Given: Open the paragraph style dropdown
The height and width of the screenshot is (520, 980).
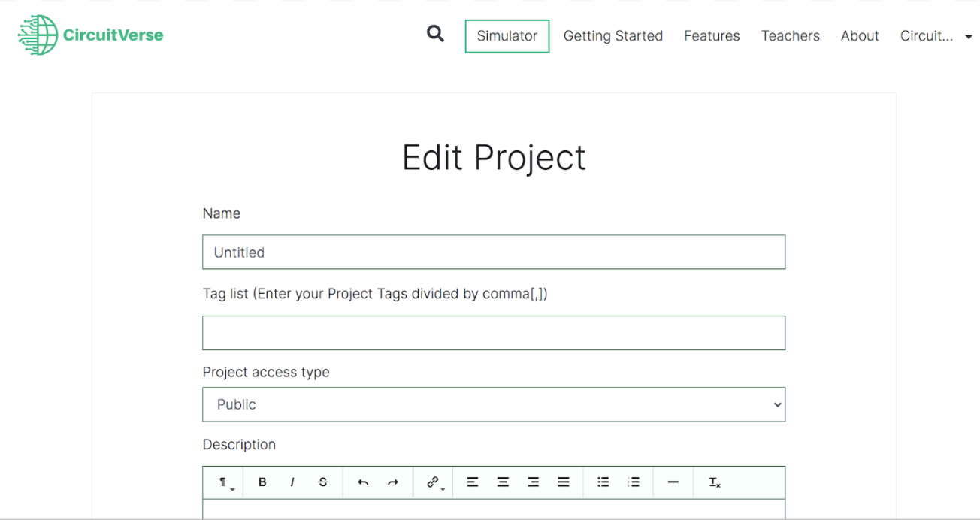Looking at the screenshot, I should point(225,483).
